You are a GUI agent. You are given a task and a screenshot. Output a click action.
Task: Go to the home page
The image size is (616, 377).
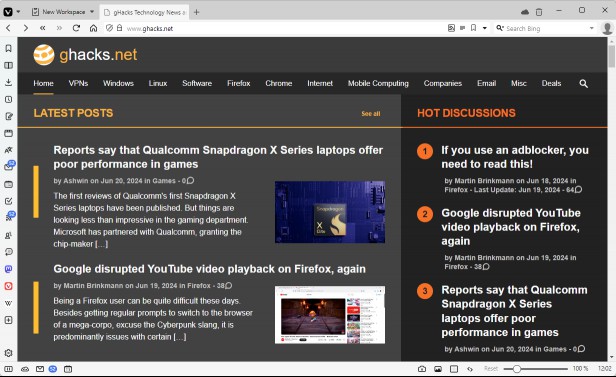pyautogui.click(x=93, y=28)
